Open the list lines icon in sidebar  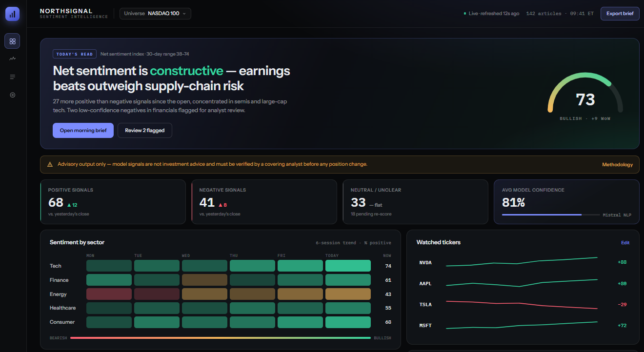(12, 77)
